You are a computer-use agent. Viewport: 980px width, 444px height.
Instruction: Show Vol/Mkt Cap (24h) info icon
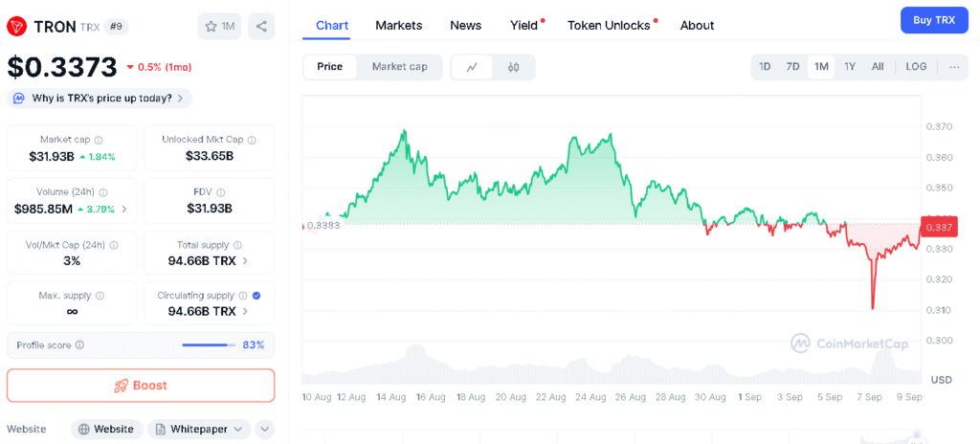pos(114,245)
